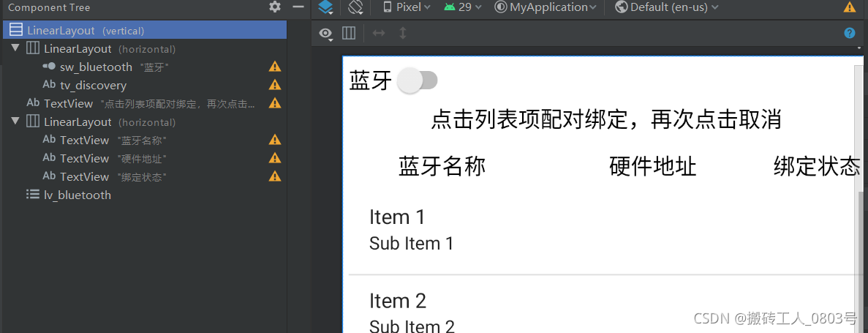Select root LinearLayout (vertical) in tree

[143, 30]
